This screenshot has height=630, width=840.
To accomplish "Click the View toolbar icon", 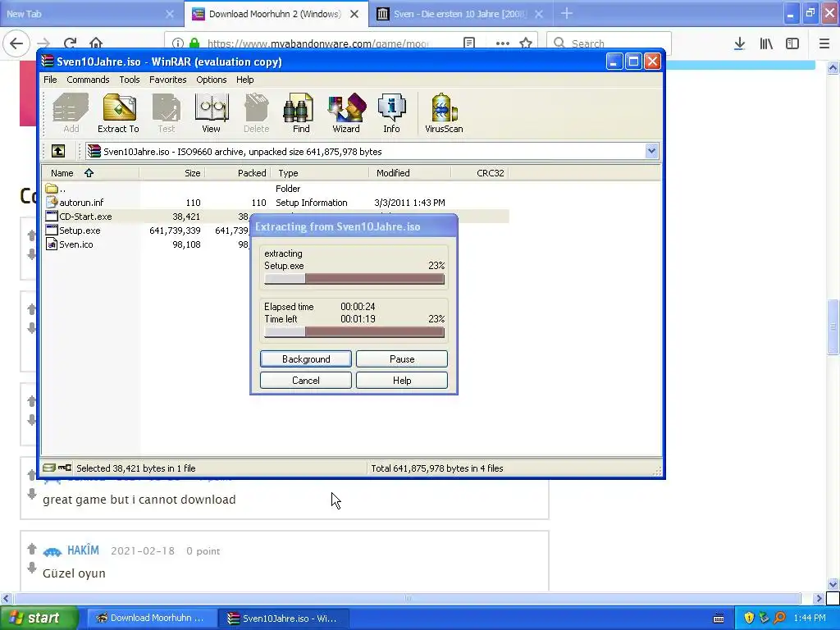I will click(x=211, y=113).
